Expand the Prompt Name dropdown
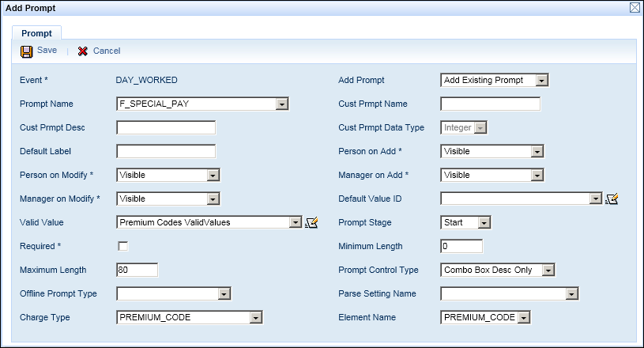The height and width of the screenshot is (348, 644). click(x=282, y=104)
